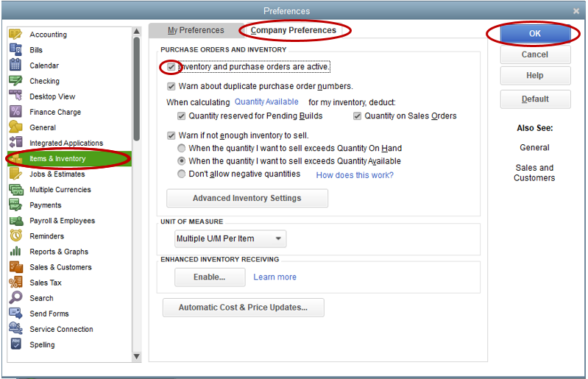Open Help for preferences
The height and width of the screenshot is (379, 588).
(535, 76)
